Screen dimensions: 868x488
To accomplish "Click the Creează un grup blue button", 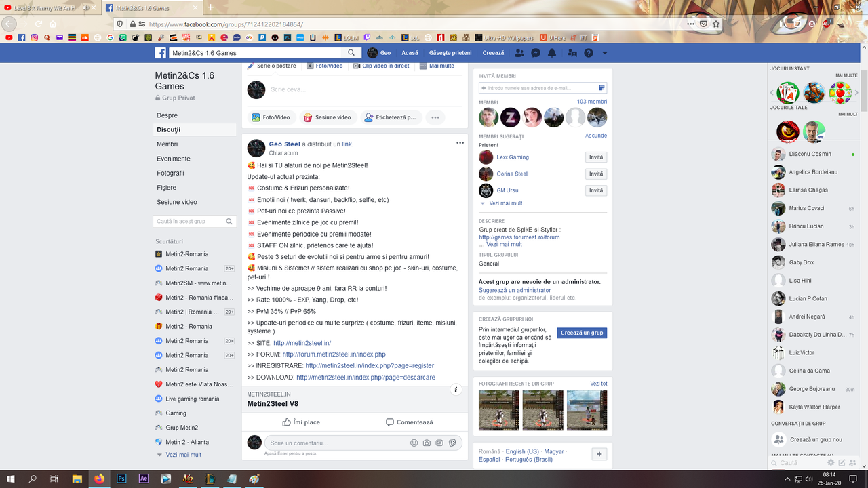I will (582, 333).
